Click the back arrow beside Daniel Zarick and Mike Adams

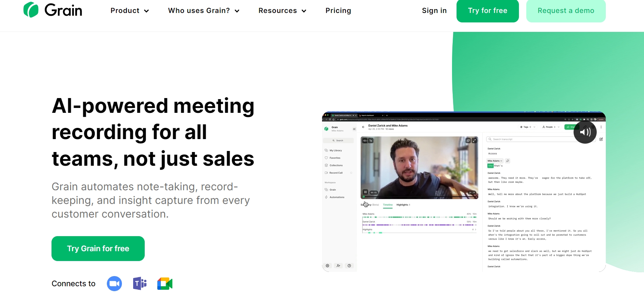[363, 127]
